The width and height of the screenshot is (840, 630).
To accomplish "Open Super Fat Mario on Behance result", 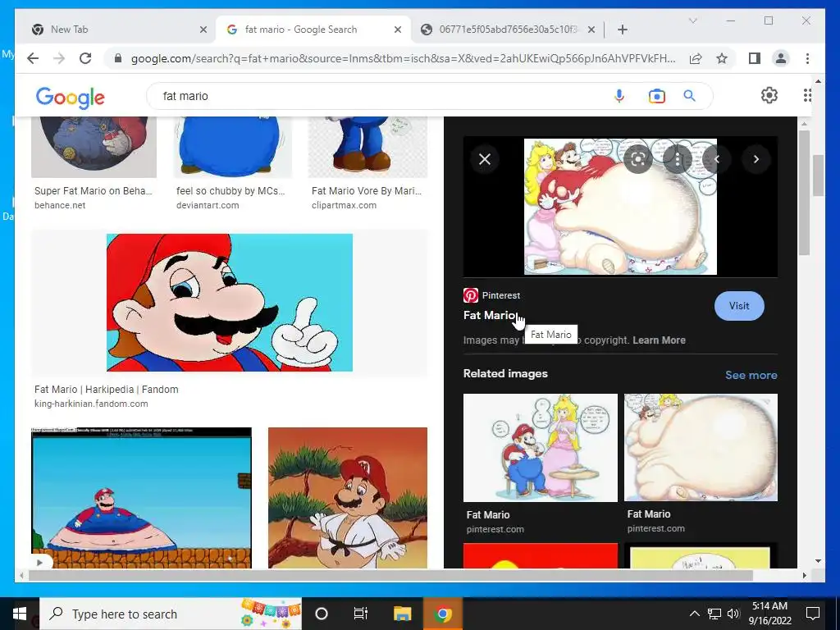I will pyautogui.click(x=94, y=190).
